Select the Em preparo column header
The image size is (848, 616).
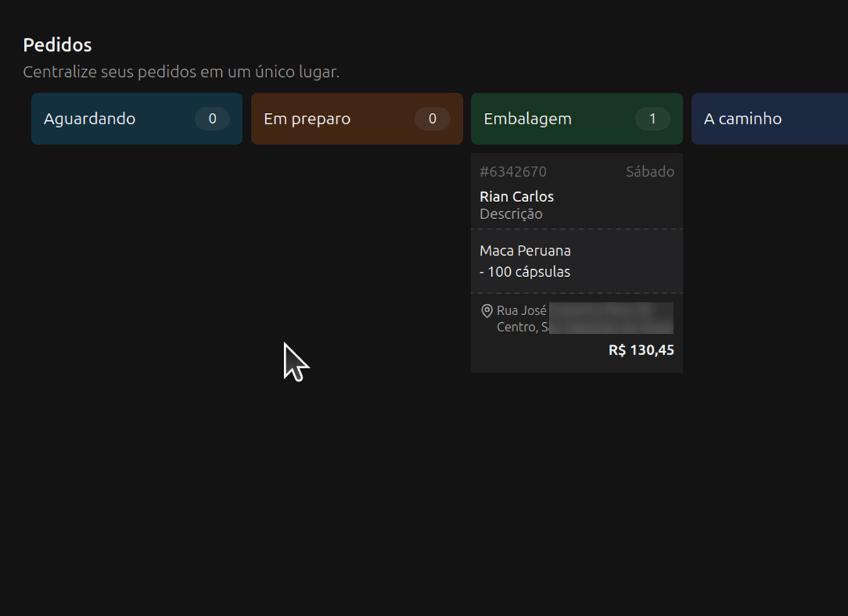307,119
